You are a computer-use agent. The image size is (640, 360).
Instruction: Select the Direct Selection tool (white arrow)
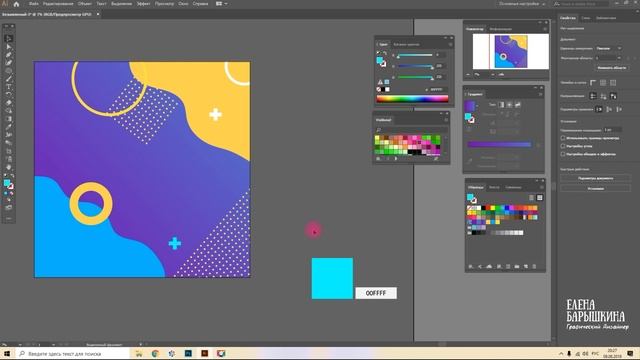pos(9,47)
